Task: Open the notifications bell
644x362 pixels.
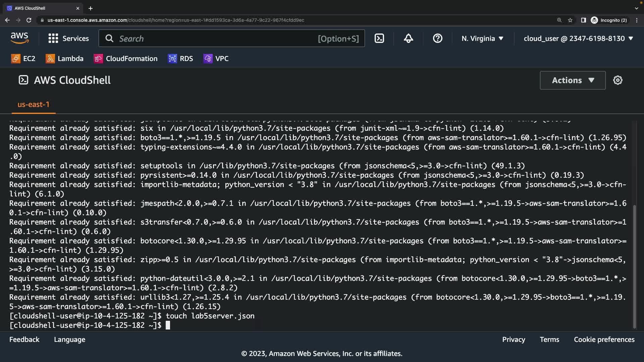Action: [408, 39]
